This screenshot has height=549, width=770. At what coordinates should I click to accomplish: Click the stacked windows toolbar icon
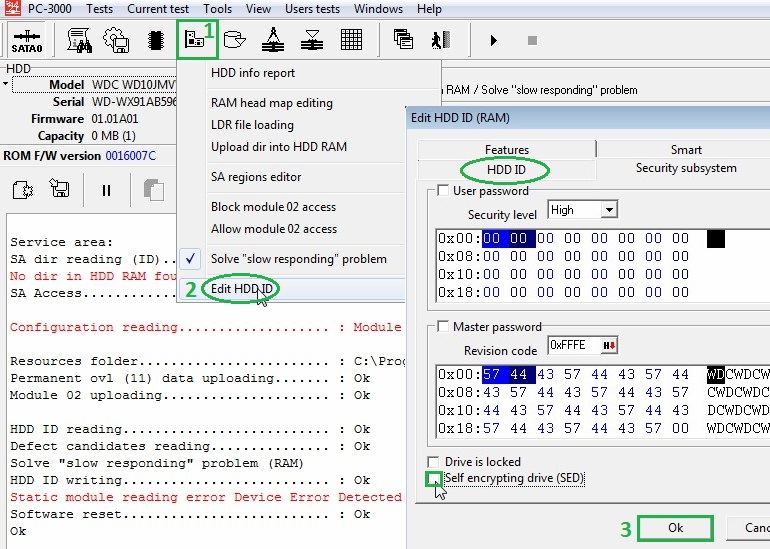point(403,39)
